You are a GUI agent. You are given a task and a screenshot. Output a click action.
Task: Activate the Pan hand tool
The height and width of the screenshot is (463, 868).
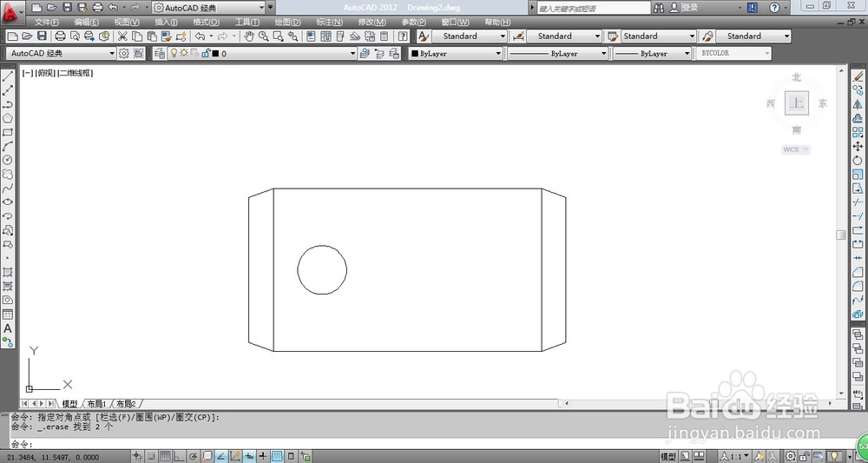click(249, 36)
